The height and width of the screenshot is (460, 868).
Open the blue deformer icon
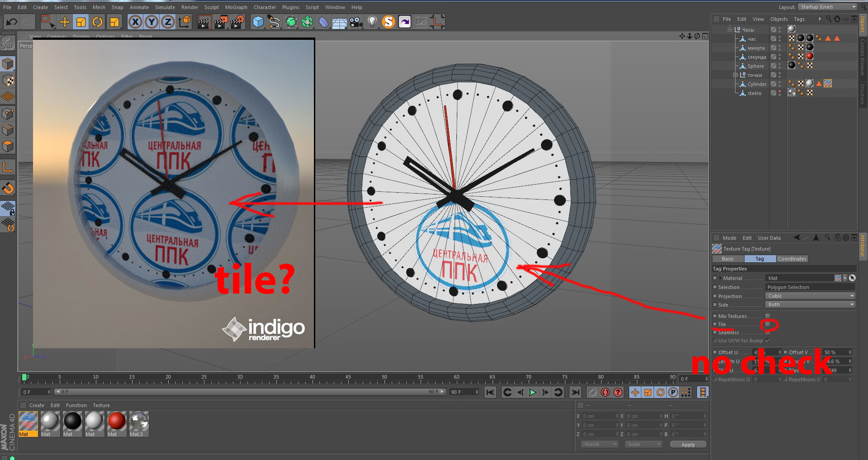pos(323,22)
